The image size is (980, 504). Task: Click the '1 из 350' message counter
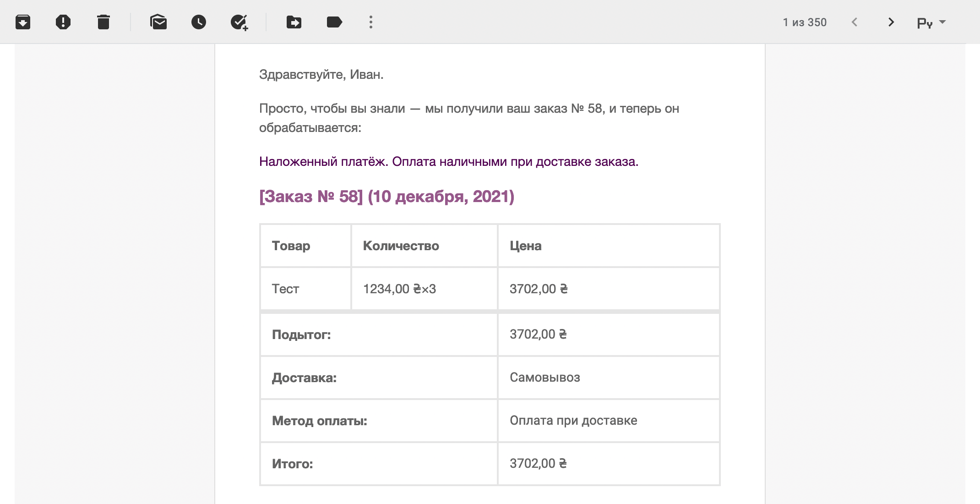805,22
